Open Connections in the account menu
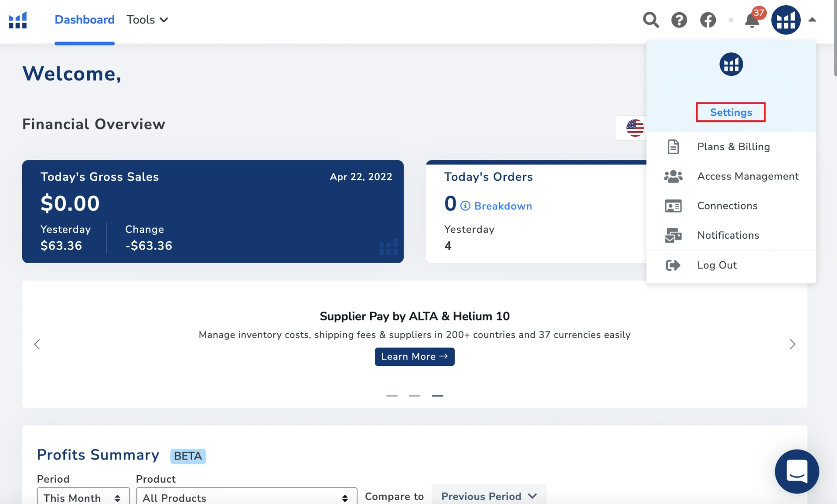Screen dimensions: 837x504 pyautogui.click(x=727, y=206)
